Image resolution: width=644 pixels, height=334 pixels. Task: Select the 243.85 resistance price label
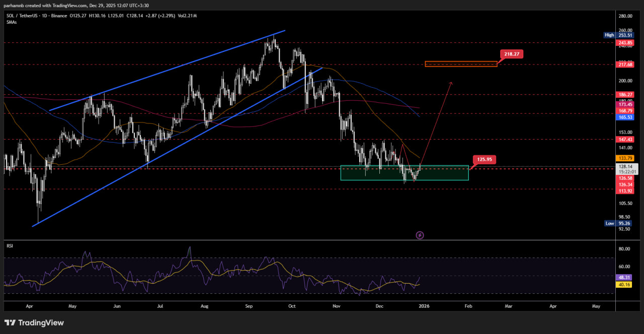[625, 43]
